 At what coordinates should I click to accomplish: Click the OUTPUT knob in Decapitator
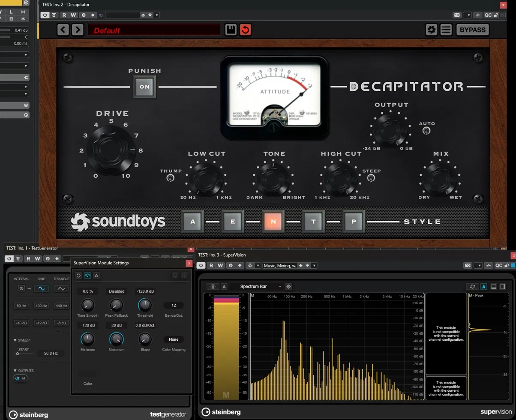click(390, 130)
